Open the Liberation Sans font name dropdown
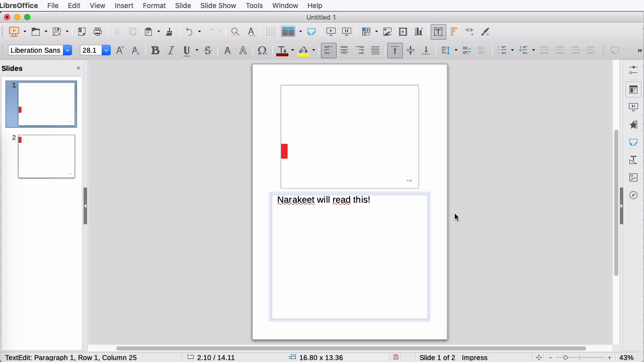644x362 pixels. pos(67,50)
